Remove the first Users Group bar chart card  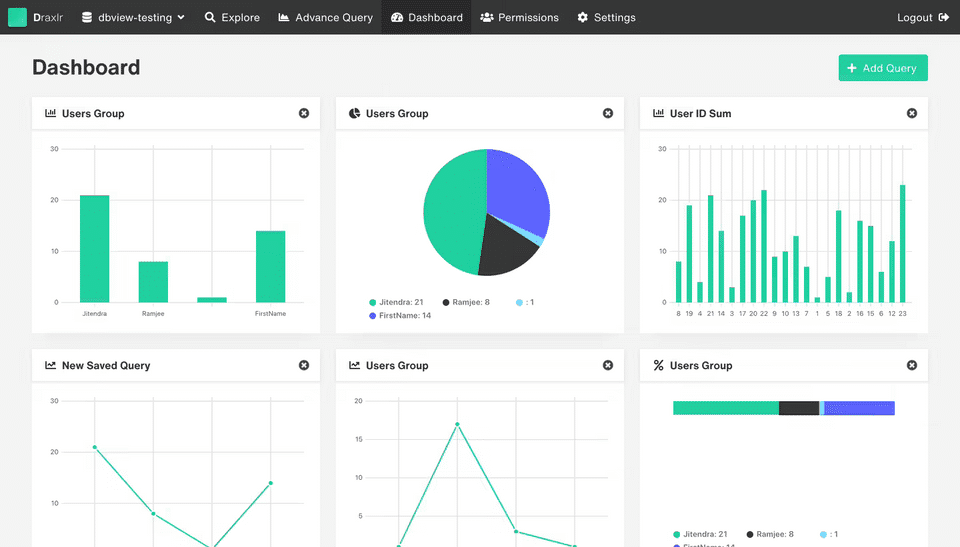304,113
